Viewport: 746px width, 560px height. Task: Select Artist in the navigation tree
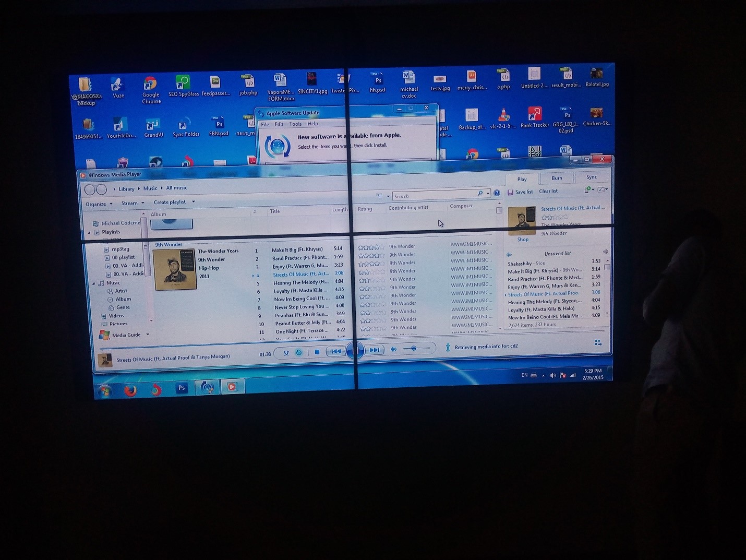click(121, 291)
